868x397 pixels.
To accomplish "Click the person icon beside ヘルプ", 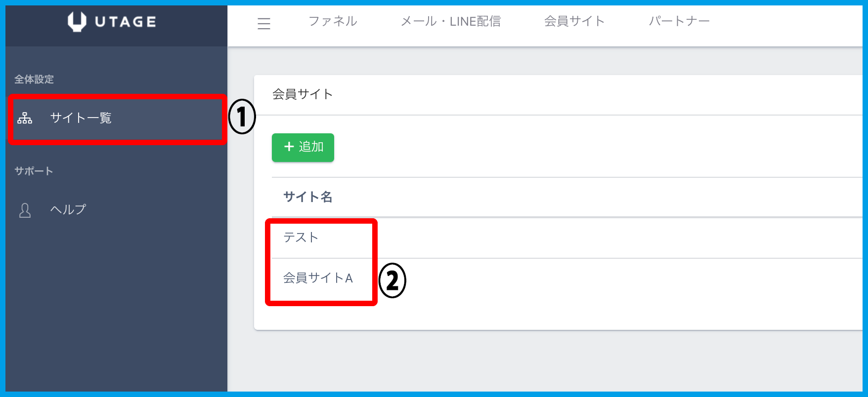I will 25,210.
